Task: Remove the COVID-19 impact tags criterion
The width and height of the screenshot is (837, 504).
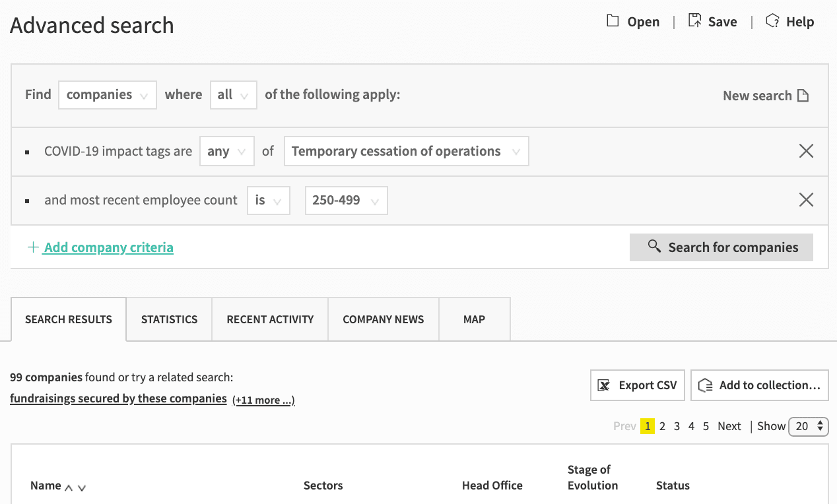Action: click(806, 151)
